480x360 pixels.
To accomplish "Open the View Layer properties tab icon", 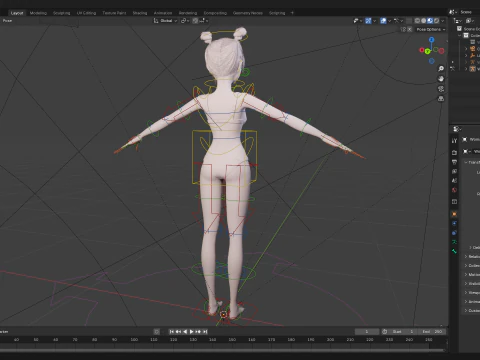I will pyautogui.click(x=454, y=171).
